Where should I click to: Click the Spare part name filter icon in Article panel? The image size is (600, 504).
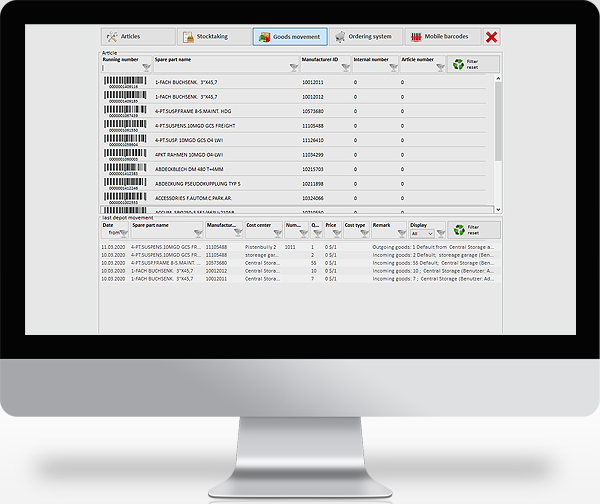pos(293,68)
